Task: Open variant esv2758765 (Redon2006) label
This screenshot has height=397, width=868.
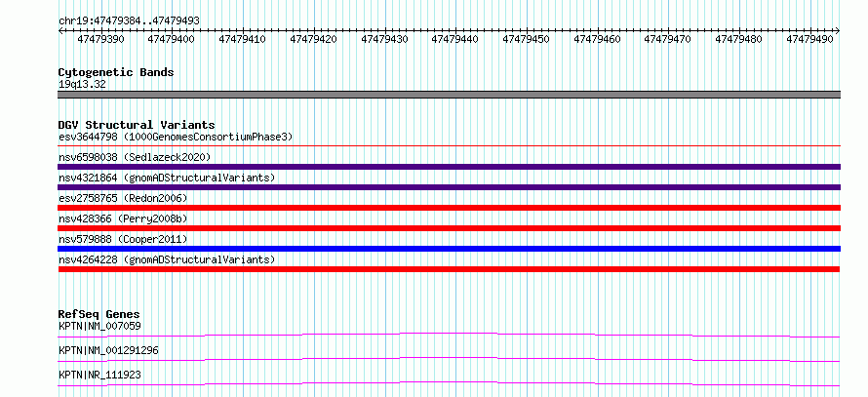Action: coord(123,198)
